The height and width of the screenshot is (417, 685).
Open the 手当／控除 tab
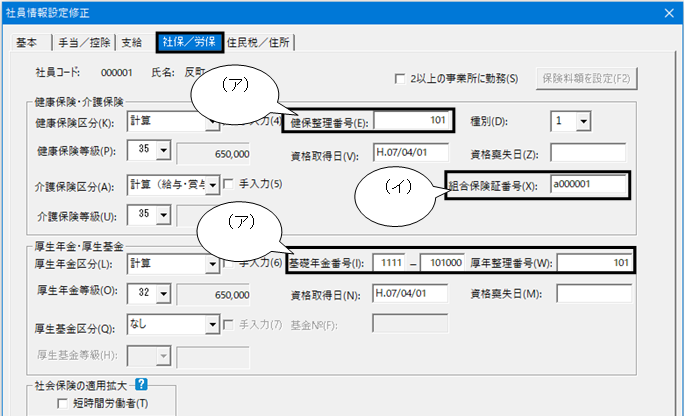tap(84, 42)
